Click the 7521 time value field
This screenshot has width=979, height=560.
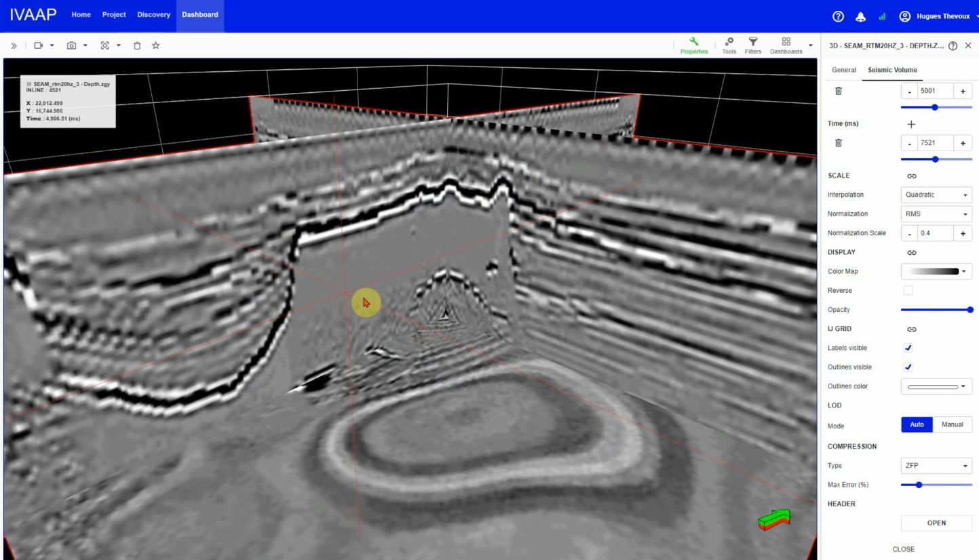point(935,143)
